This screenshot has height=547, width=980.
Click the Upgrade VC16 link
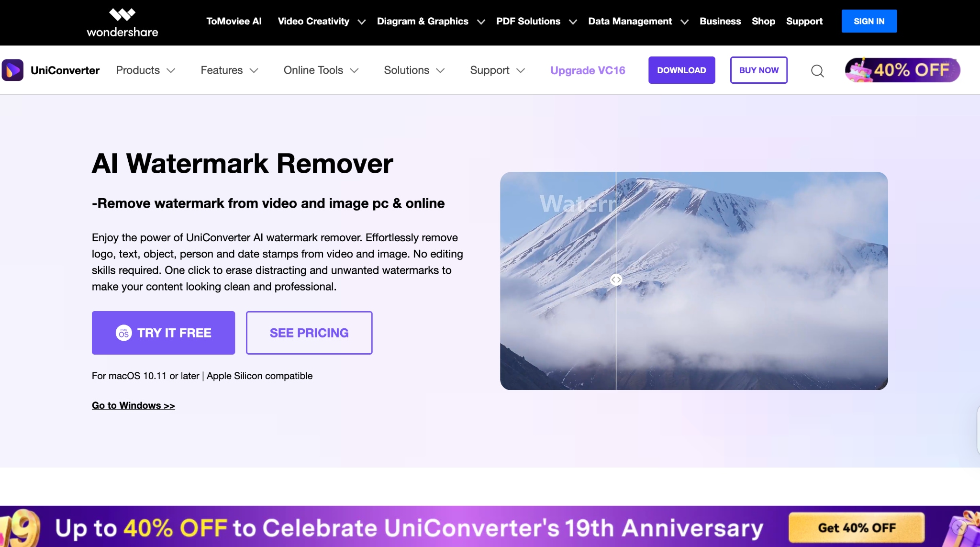click(x=588, y=70)
